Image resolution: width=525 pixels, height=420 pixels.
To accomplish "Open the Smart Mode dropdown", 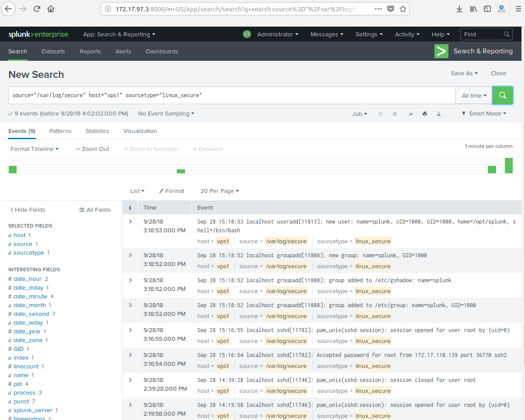I will click(484, 114).
